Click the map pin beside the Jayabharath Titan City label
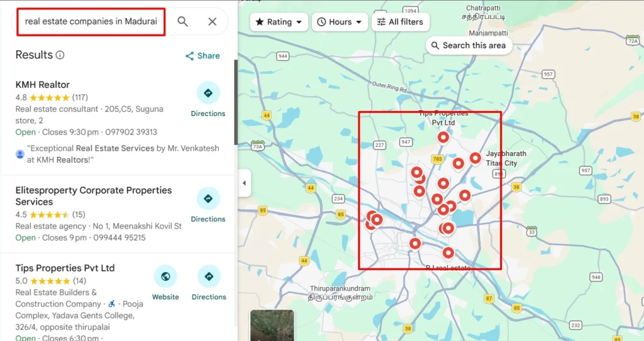This screenshot has width=644, height=341. [x=475, y=158]
